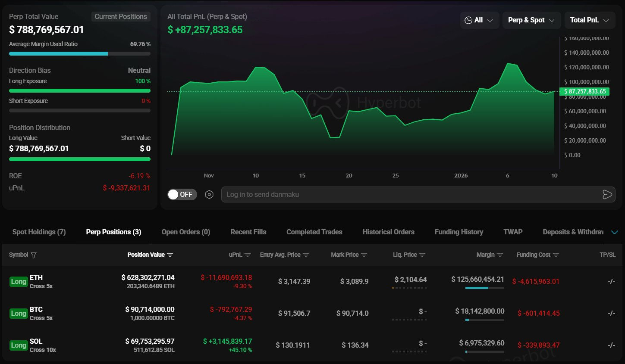Open the All time range dropdown

tap(479, 20)
